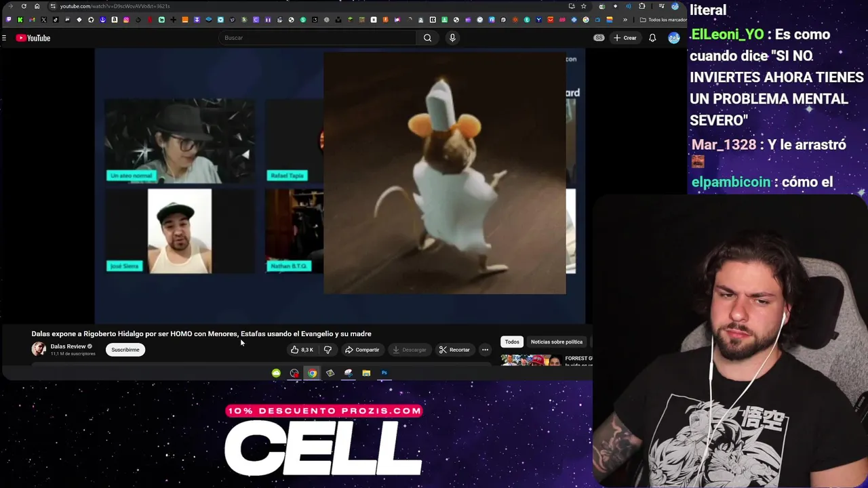This screenshot has height=488, width=868.
Task: Open the FORREST G recommended video thumbnail
Action: 531,360
